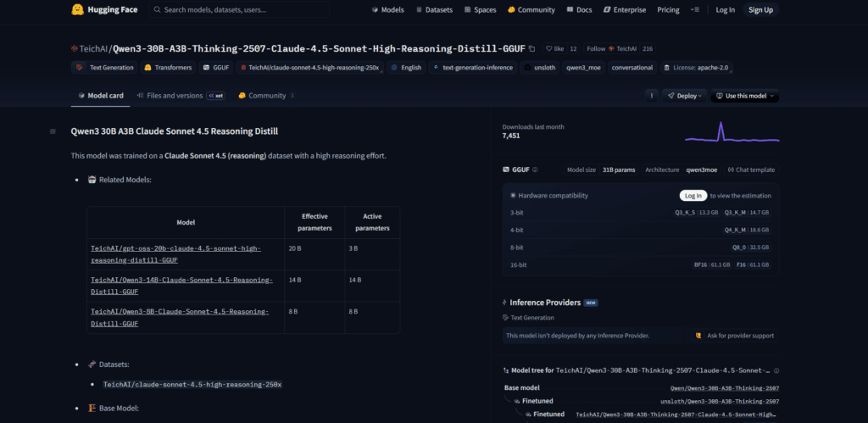Select the text-generation-inference tag
868x423 pixels.
tap(472, 68)
